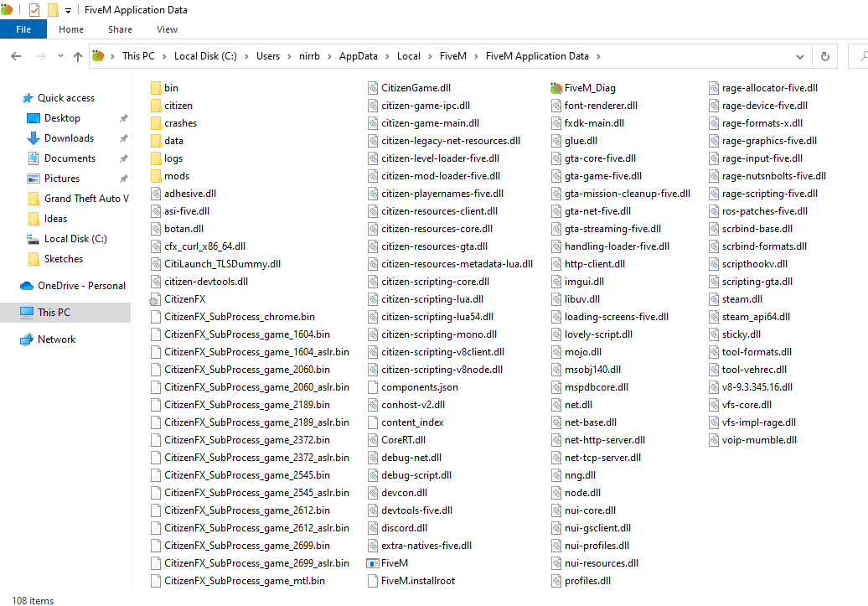This screenshot has width=868, height=606.
Task: Click 'This PC' in address breadcrumb
Action: point(138,56)
